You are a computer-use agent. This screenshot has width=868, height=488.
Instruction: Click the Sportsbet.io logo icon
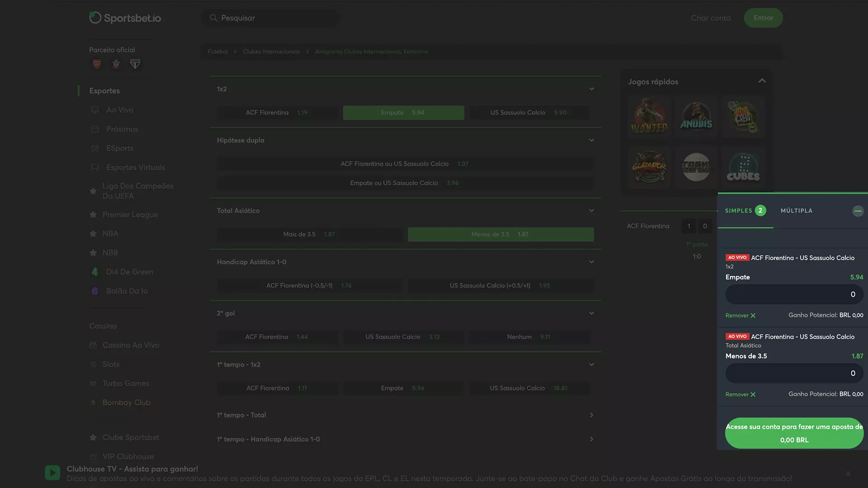95,17
